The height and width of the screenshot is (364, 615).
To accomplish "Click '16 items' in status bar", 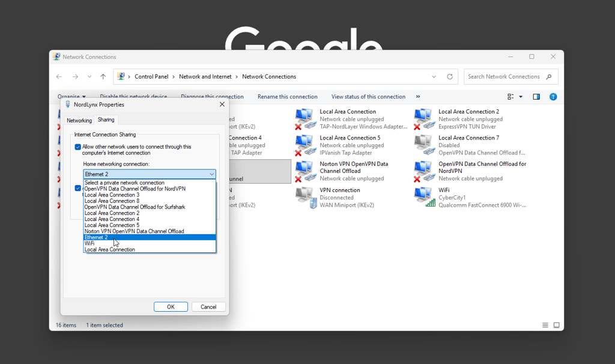I will coord(66,325).
